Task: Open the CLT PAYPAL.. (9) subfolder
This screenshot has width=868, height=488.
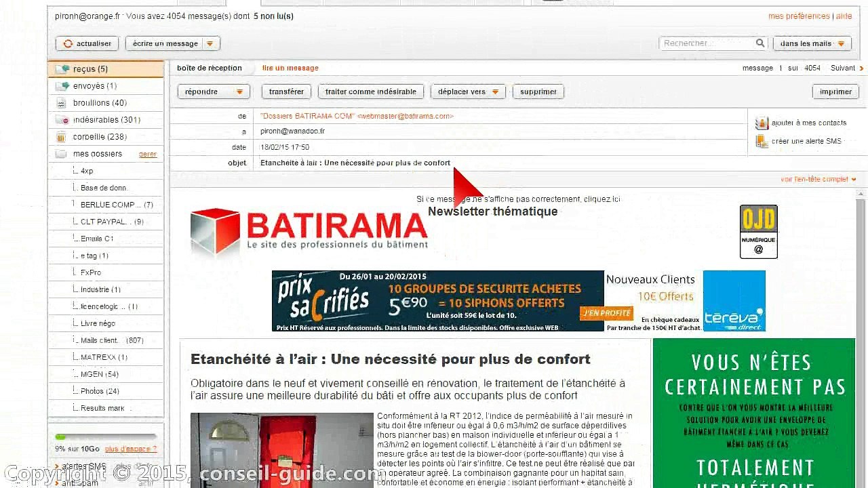Action: 112,222
